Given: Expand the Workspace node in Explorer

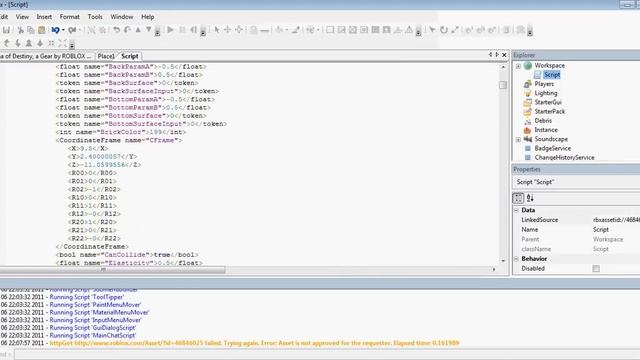Looking at the screenshot, I should 518,66.
